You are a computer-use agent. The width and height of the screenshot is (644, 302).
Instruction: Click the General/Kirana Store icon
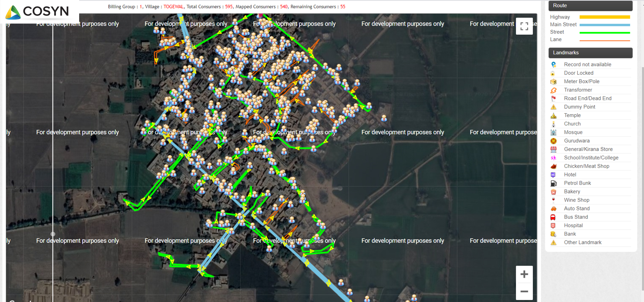[553, 149]
